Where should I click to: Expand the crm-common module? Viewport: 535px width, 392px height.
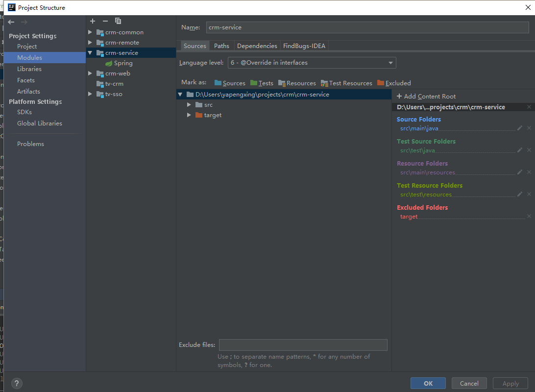coord(90,32)
